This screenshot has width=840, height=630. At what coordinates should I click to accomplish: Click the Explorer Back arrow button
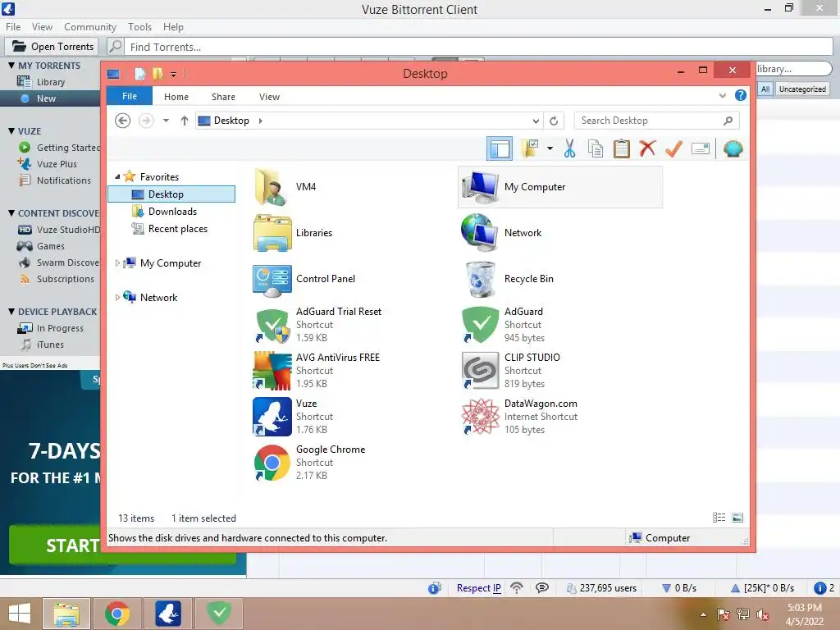pos(123,121)
